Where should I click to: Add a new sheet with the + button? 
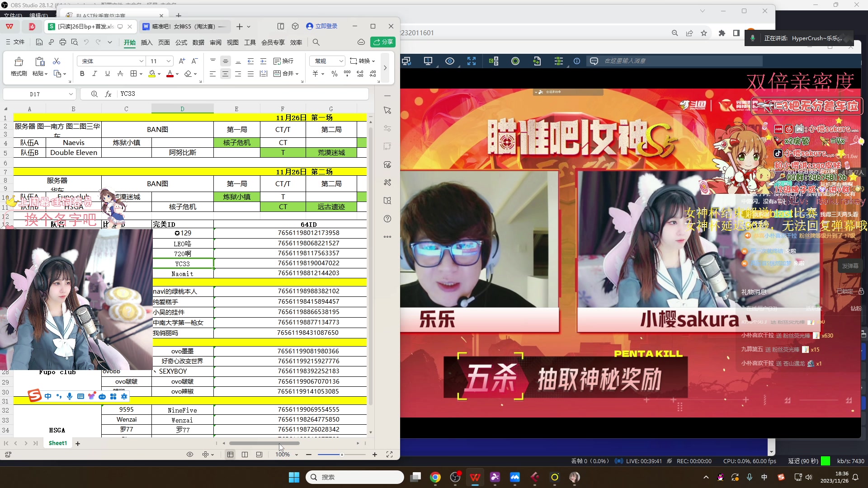point(78,443)
